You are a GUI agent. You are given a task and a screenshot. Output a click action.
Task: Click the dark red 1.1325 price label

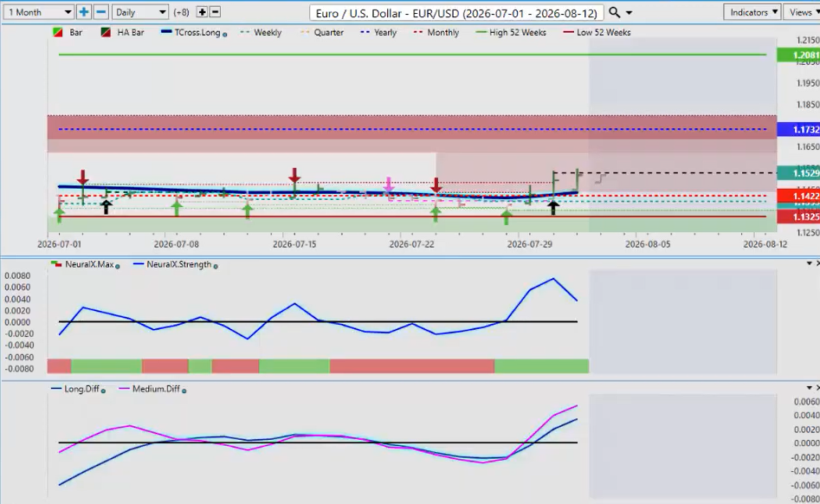798,216
